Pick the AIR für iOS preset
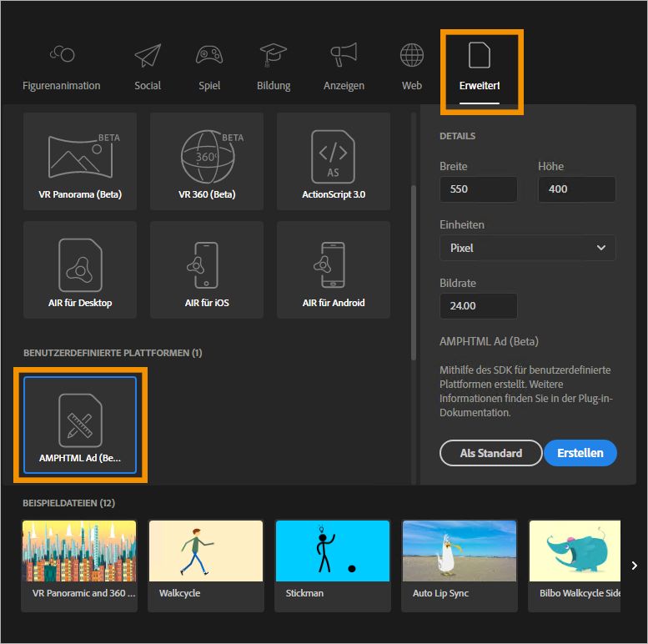This screenshot has height=644, width=648. [x=207, y=269]
